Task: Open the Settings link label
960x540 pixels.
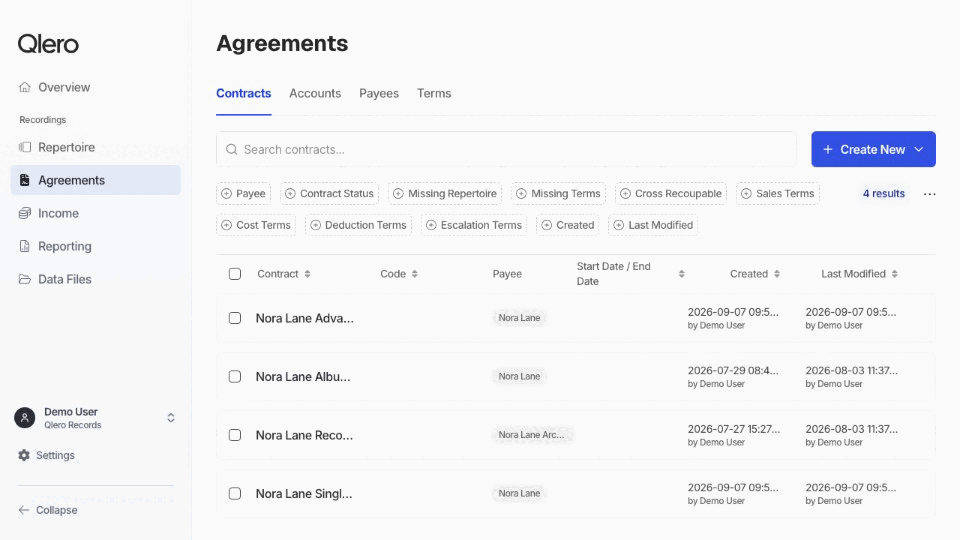Action: (55, 455)
